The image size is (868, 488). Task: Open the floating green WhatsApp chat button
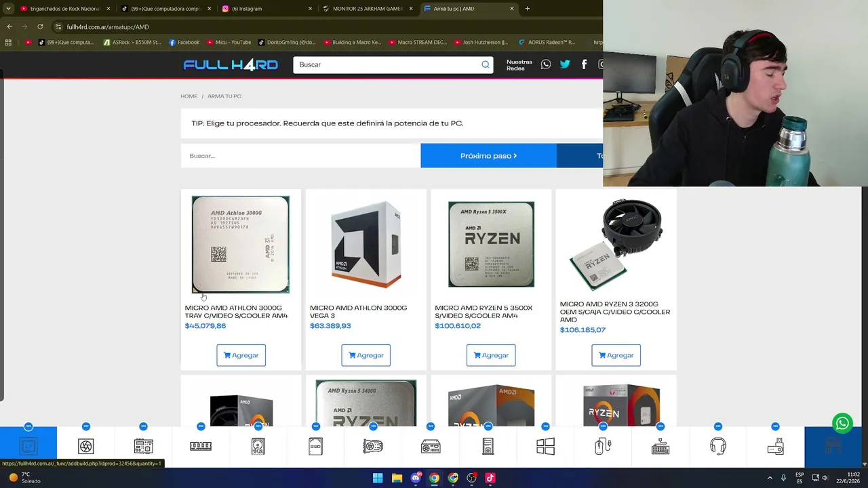[842, 424]
